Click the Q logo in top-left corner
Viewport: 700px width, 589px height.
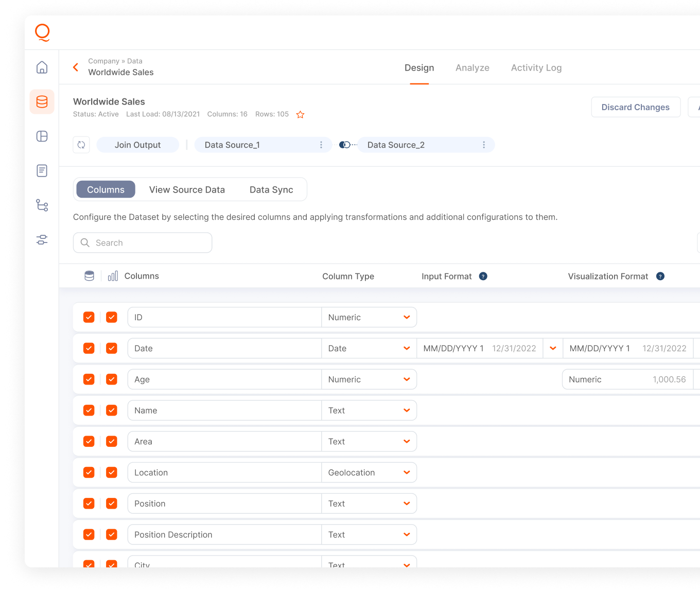point(42,32)
